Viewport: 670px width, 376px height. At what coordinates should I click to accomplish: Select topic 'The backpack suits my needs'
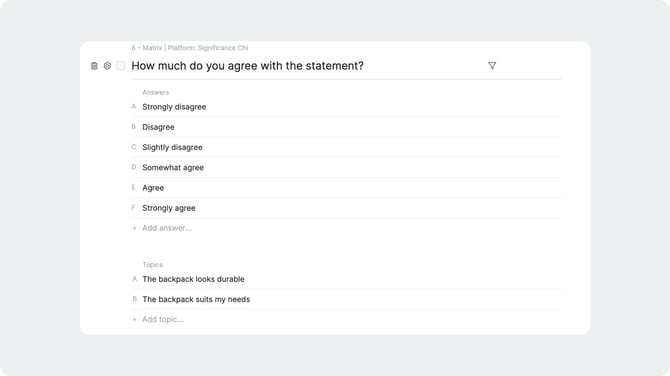click(x=196, y=300)
